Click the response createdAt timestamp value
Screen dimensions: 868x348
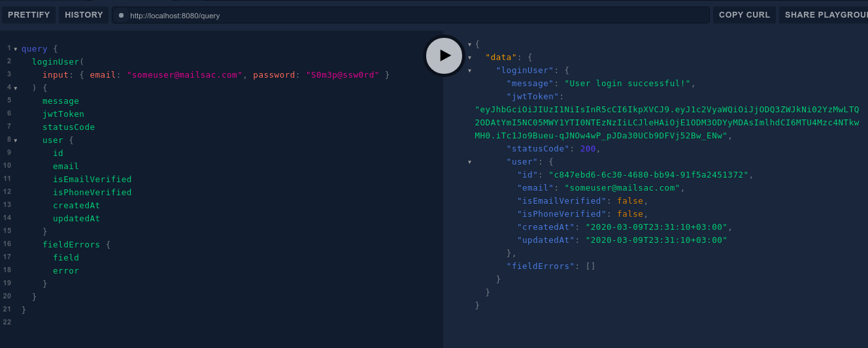[656, 227]
